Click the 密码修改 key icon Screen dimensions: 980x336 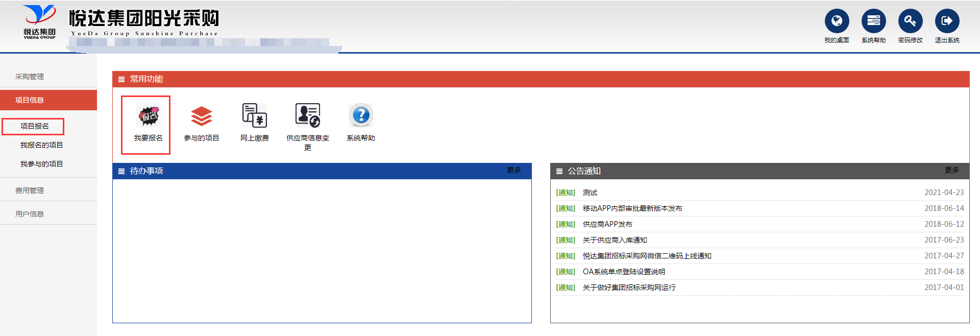(x=910, y=21)
